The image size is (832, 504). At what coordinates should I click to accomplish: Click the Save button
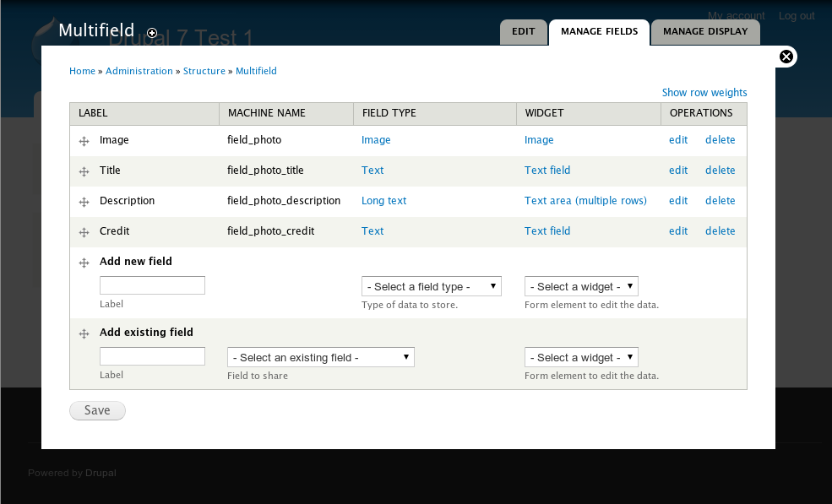(x=98, y=410)
